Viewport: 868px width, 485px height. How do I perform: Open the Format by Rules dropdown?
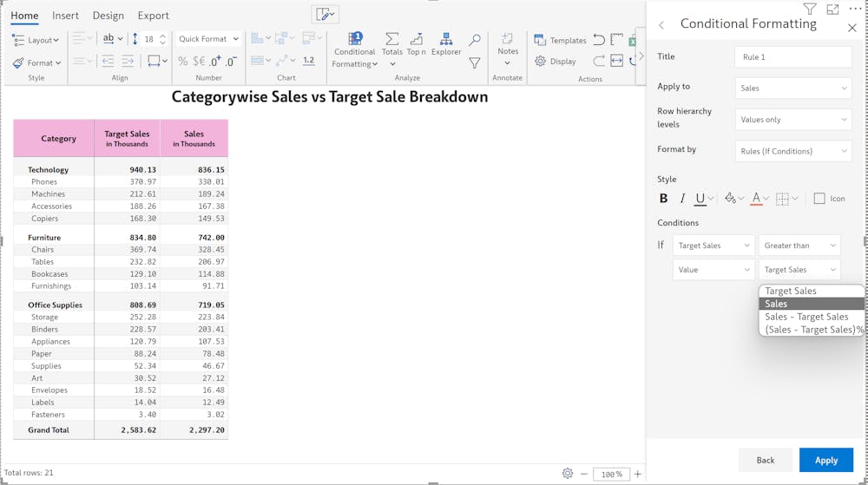792,151
